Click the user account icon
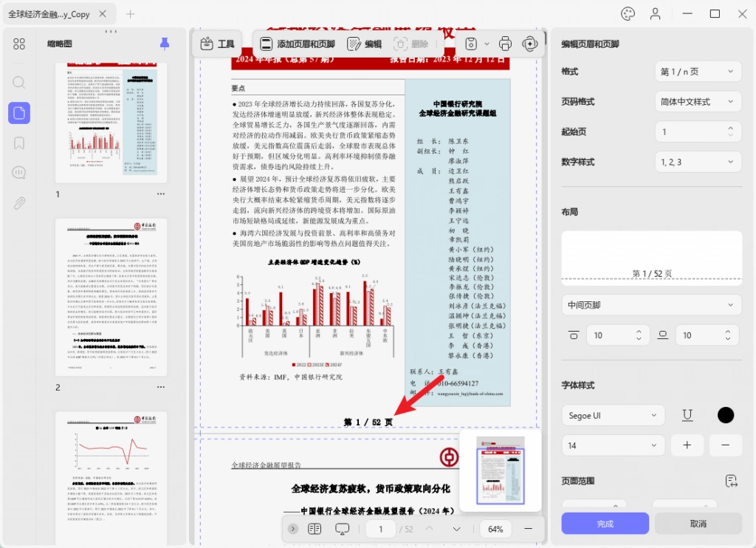This screenshot has height=548, width=756. (655, 14)
